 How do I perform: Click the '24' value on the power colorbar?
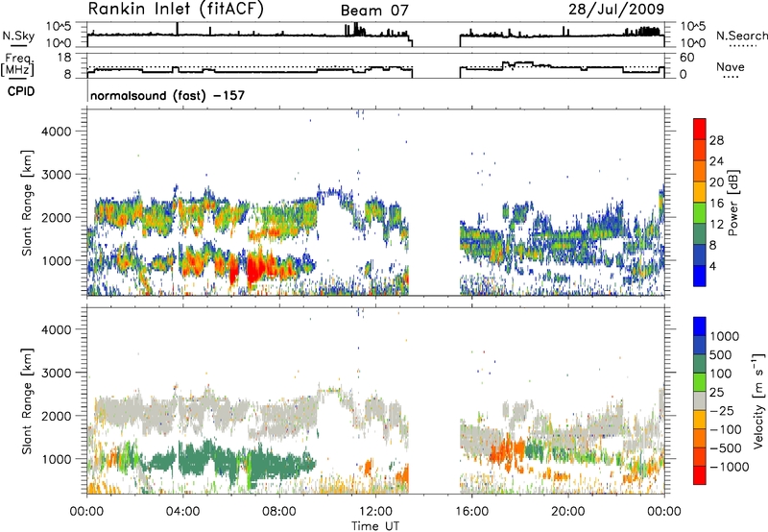click(x=716, y=161)
